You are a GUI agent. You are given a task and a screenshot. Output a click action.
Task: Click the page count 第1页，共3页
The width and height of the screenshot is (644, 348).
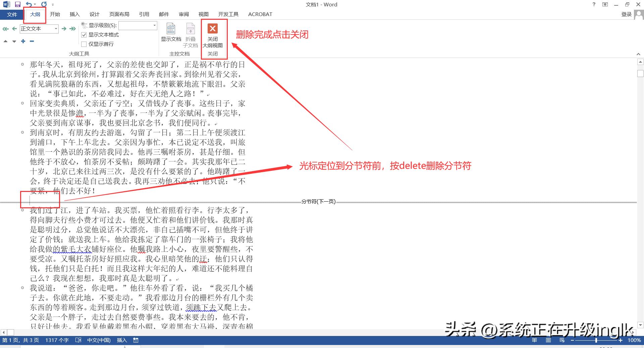[20, 340]
